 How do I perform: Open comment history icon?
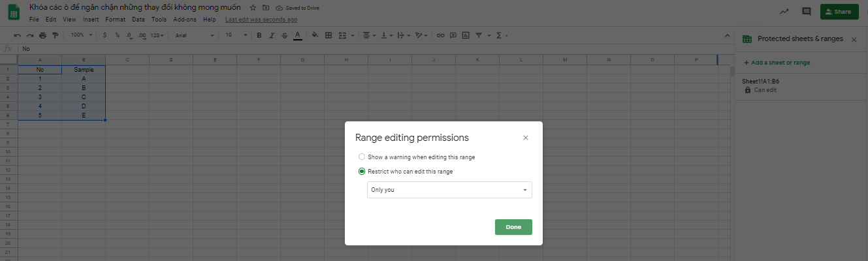[x=806, y=12]
